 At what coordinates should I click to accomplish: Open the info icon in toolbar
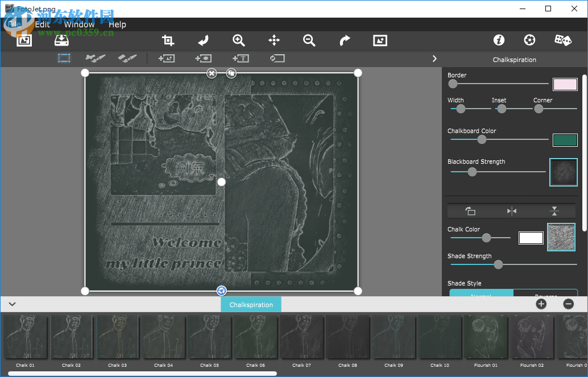[499, 40]
